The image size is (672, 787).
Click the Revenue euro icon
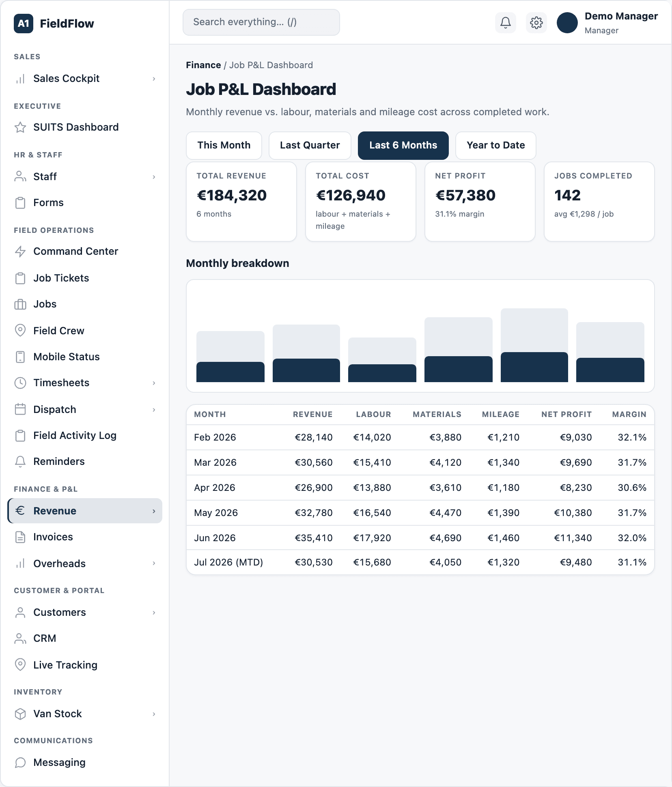(20, 511)
